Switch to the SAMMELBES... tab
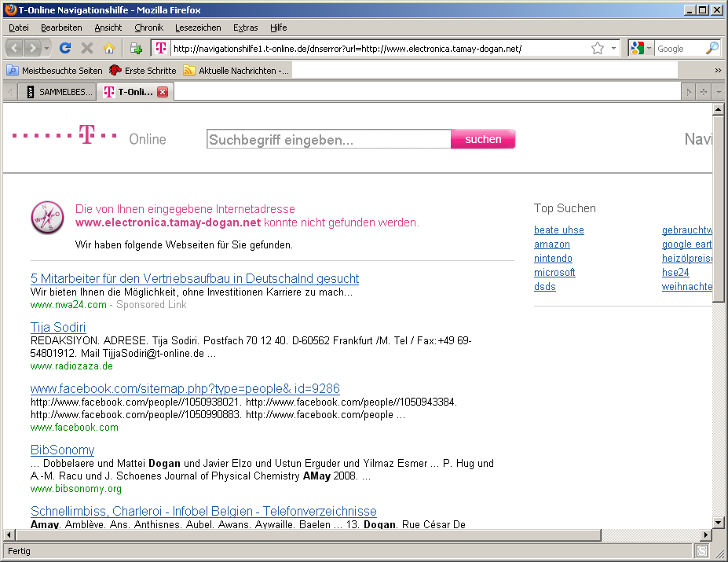 click(x=57, y=92)
